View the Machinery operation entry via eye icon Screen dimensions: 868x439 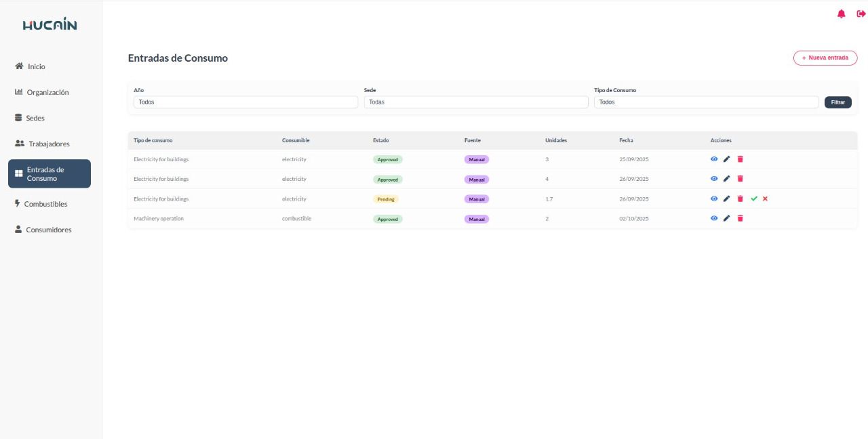(713, 219)
